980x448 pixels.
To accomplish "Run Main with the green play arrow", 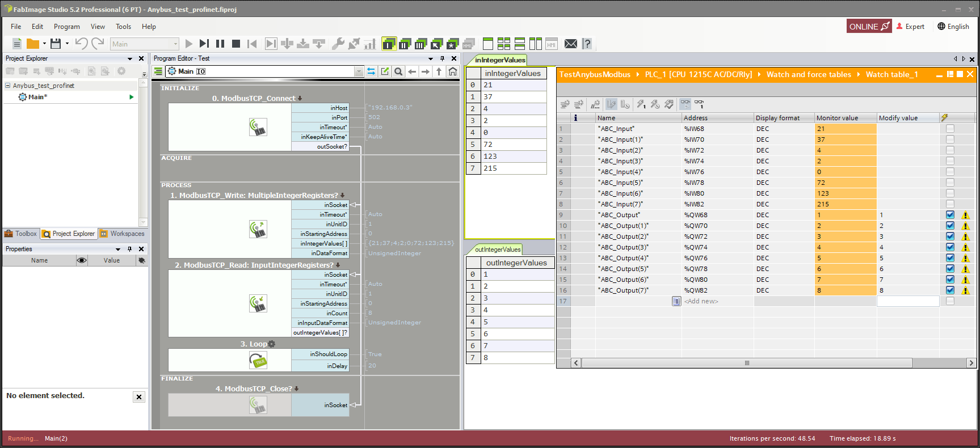I will click(x=132, y=97).
